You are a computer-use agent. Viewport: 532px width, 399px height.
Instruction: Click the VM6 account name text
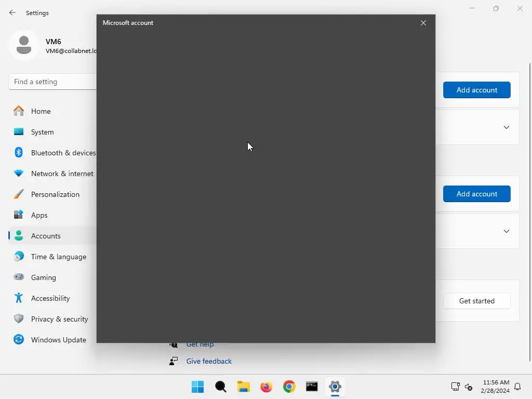54,42
